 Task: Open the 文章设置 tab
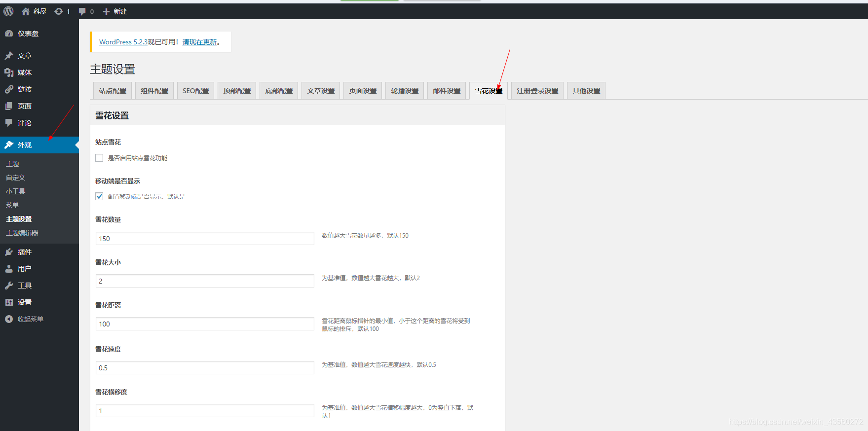point(321,91)
